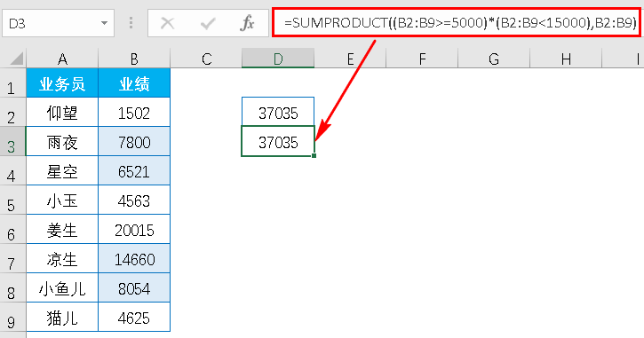Select column B header
This screenshot has height=338, width=644.
pyautogui.click(x=134, y=59)
